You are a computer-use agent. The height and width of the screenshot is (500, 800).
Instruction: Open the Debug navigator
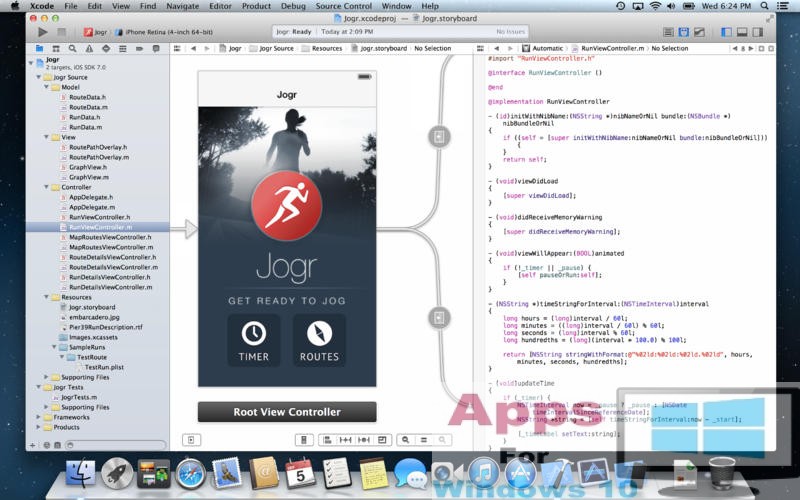pyautogui.click(x=122, y=48)
